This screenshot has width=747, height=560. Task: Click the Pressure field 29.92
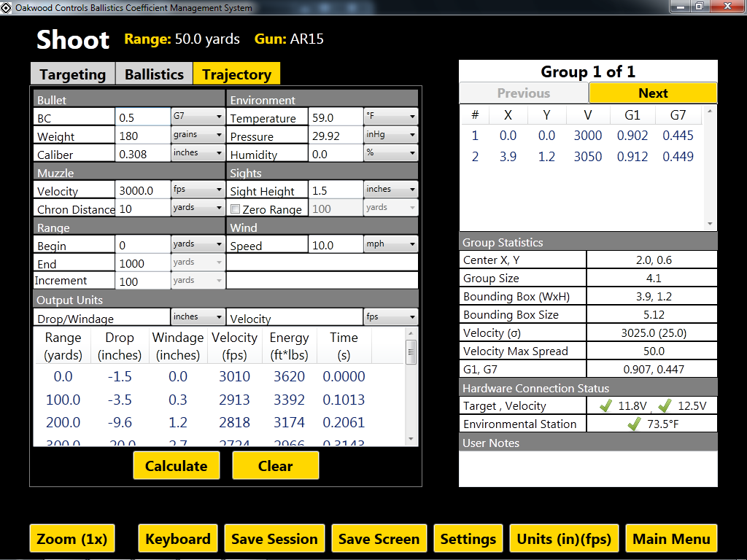click(x=336, y=136)
